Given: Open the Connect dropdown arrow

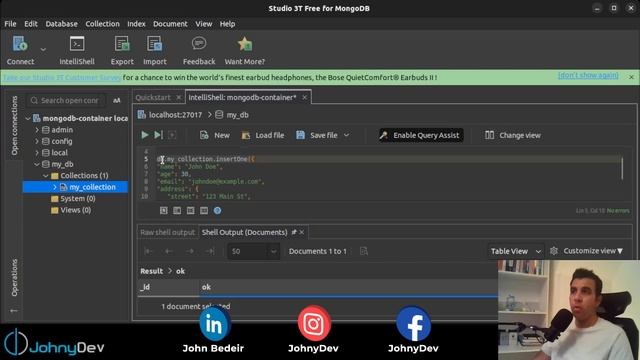Looking at the screenshot, I should pyautogui.click(x=43, y=49).
